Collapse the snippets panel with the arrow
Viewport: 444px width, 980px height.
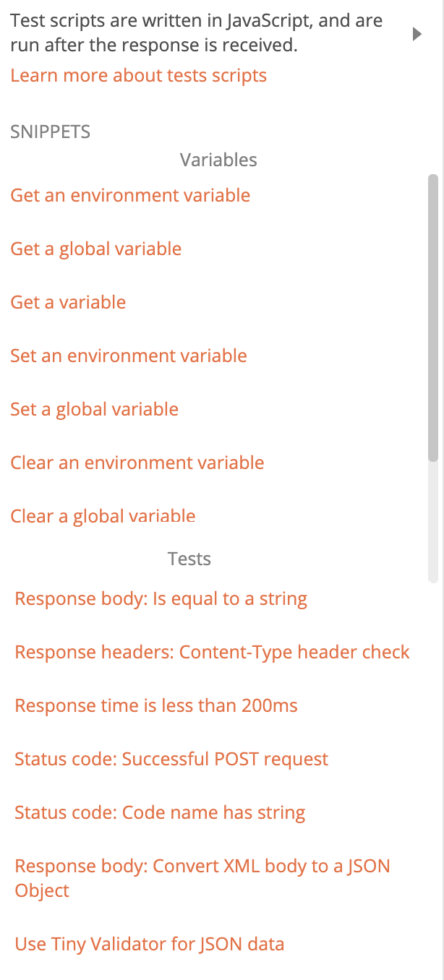coord(417,33)
